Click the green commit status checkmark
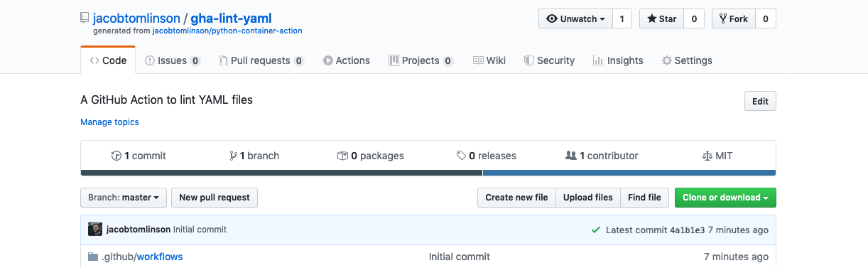Image resolution: width=868 pixels, height=268 pixels. click(x=596, y=230)
